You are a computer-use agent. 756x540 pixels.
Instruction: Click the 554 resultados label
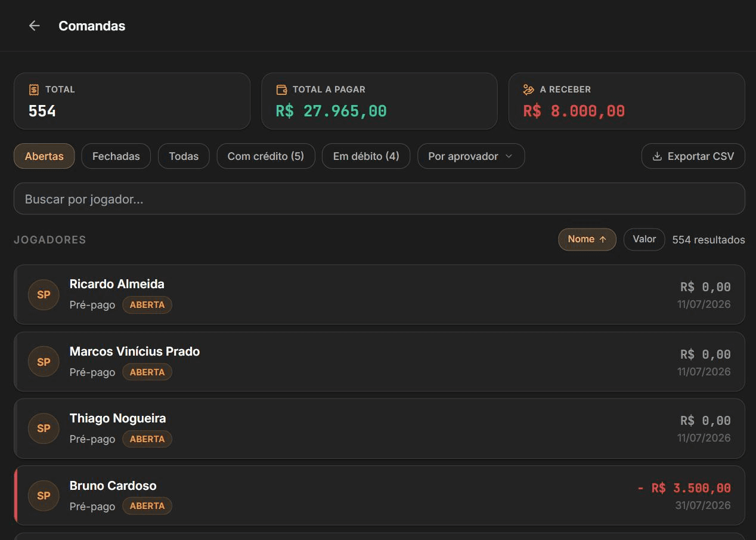(708, 240)
